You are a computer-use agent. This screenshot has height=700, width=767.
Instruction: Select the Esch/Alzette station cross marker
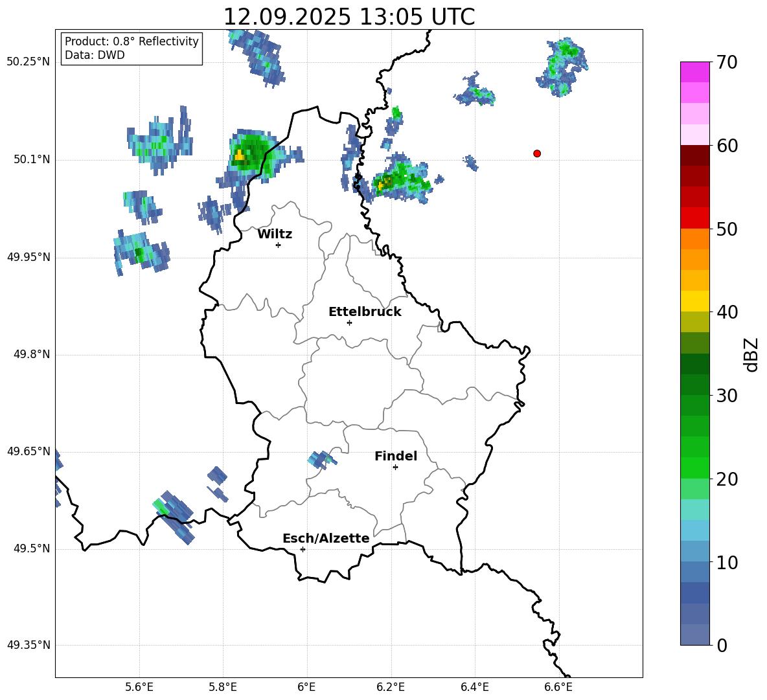coord(303,549)
